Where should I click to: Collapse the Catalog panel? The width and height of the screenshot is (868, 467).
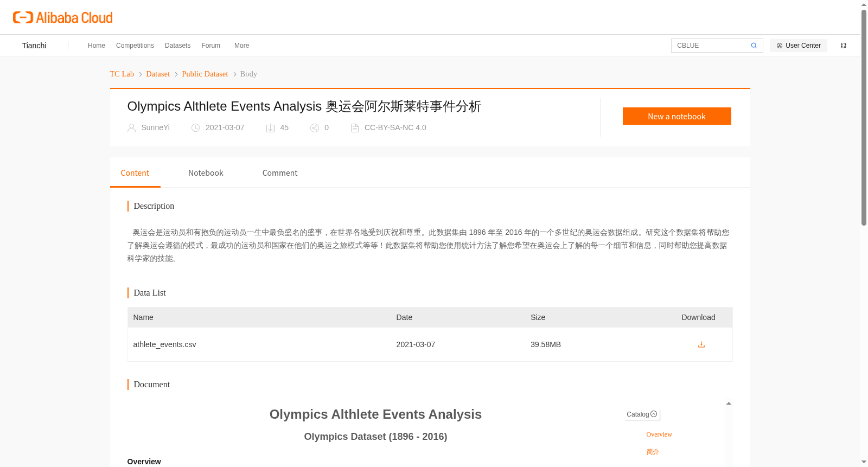(x=642, y=414)
